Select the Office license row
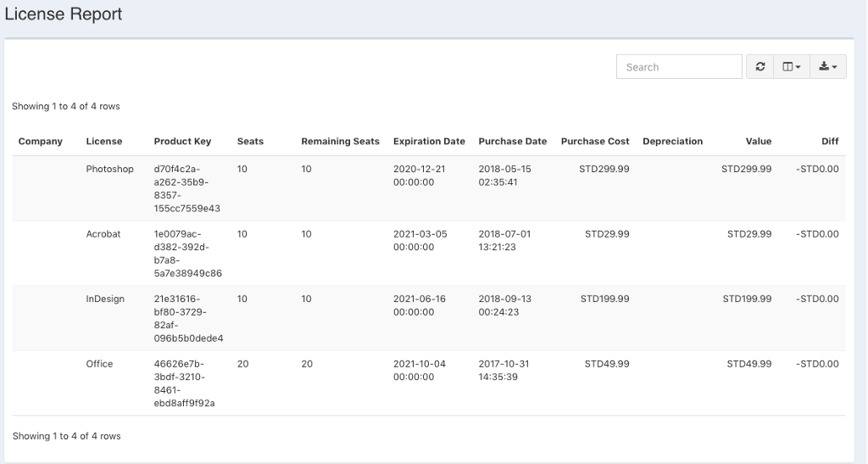This screenshot has height=464, width=868. (99, 364)
